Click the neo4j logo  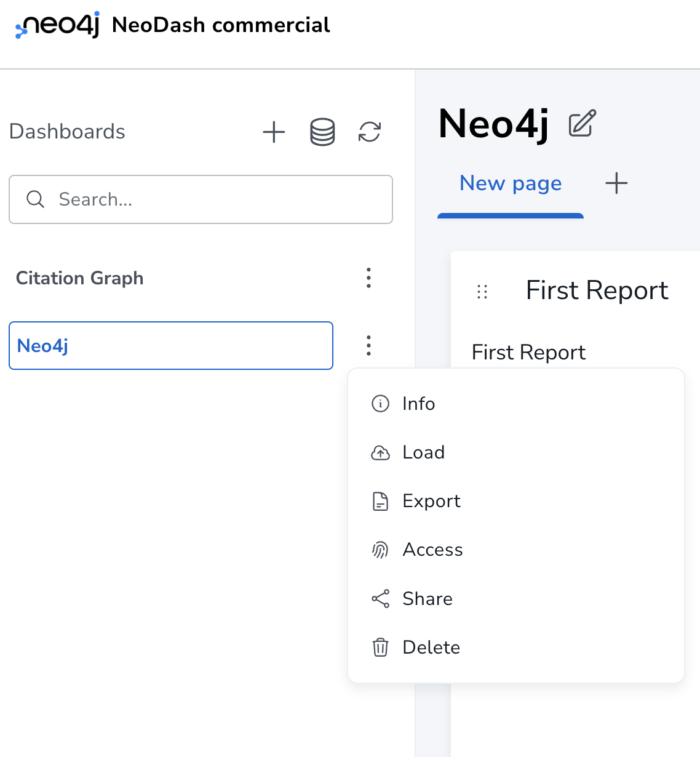[57, 25]
